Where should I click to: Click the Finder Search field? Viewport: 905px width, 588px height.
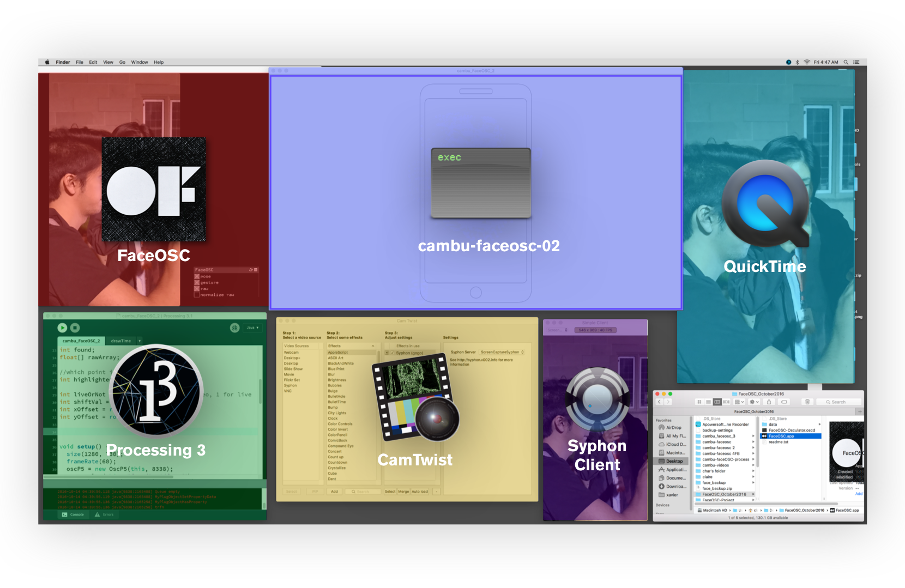839,402
